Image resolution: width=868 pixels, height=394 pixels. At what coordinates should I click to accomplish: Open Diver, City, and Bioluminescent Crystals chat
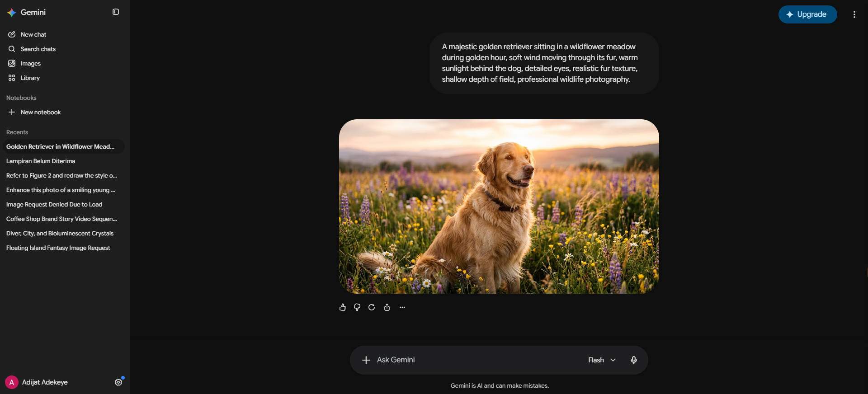pyautogui.click(x=63, y=233)
